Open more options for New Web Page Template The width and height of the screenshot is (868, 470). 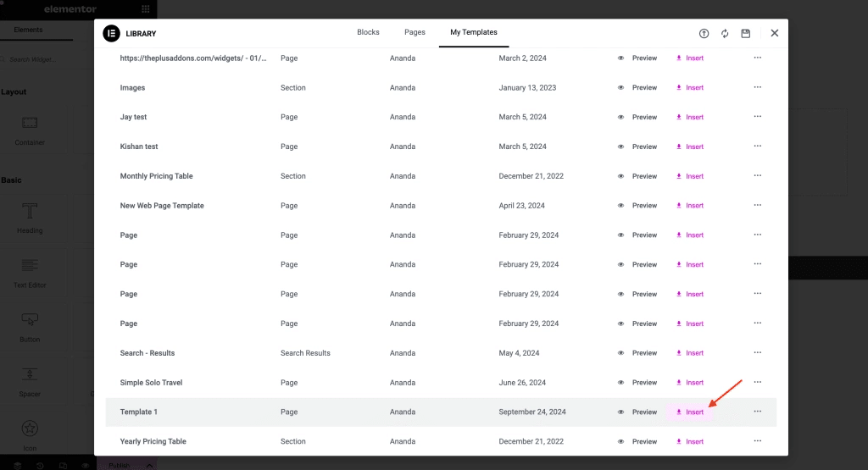[757, 205]
